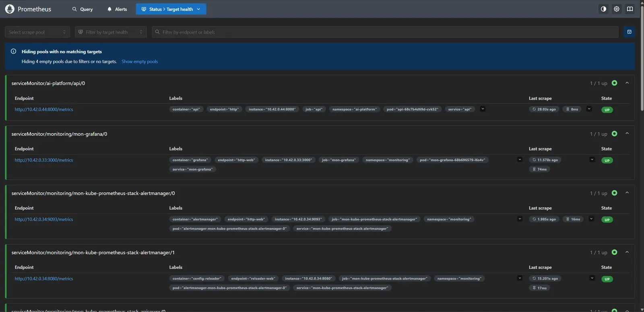Focus the Filter by endpoint or labels field
Viewport: 644px width, 312px height.
click(x=385, y=32)
